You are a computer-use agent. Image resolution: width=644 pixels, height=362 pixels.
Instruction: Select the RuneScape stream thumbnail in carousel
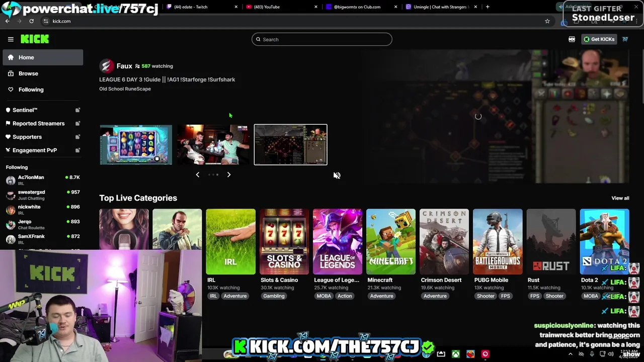tap(290, 145)
